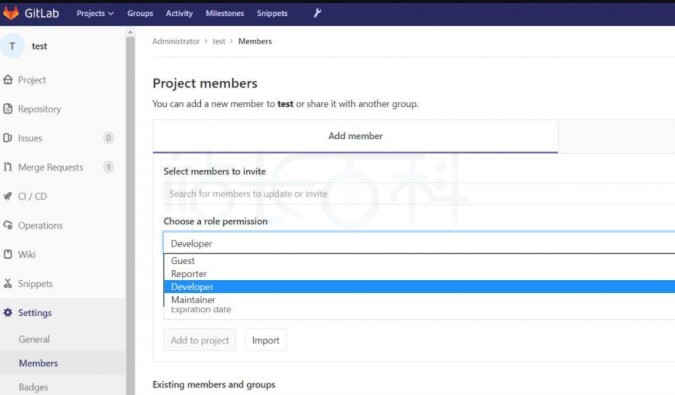675x395 pixels.
Task: Open Snippets label in sidebar
Action: [35, 284]
